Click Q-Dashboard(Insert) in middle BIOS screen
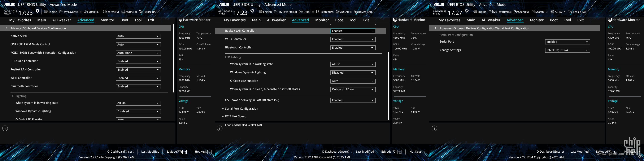Viewport: 644px width, 161px height. pos(335,152)
